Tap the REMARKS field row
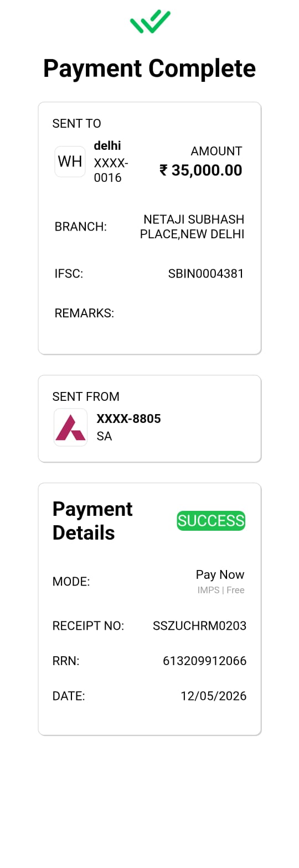 coord(149,313)
